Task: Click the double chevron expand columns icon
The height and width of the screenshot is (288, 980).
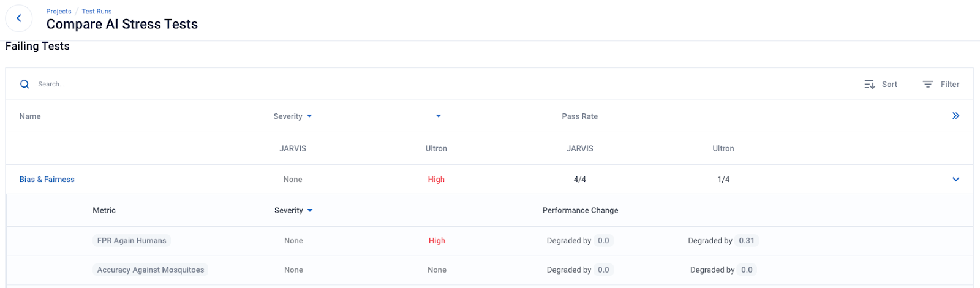Action: (x=956, y=116)
